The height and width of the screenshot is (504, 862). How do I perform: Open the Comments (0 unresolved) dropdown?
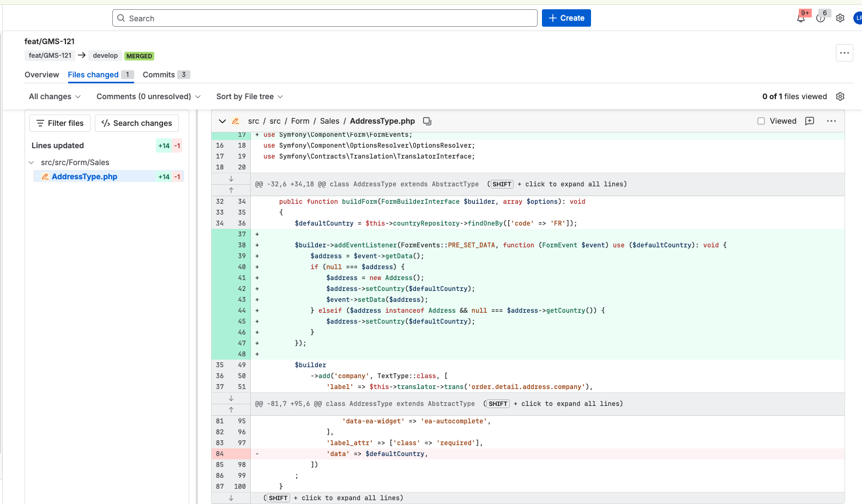[x=148, y=96]
